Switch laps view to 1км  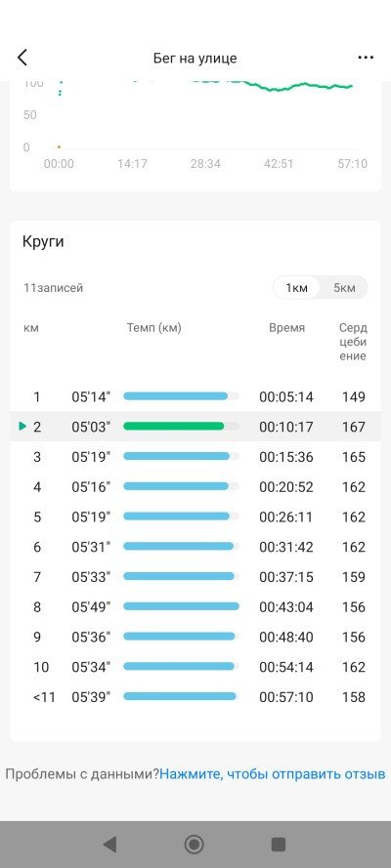coord(296,288)
